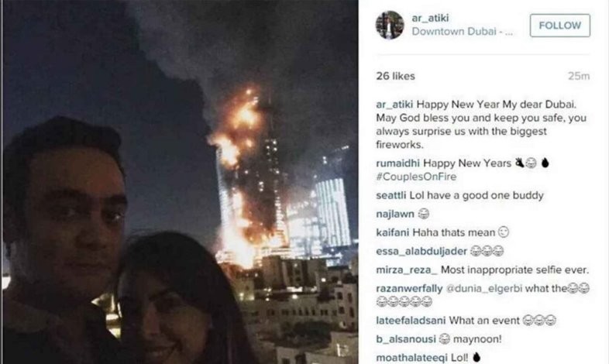
Task: Visit rumaidhi commenter profile
Action: pos(397,163)
